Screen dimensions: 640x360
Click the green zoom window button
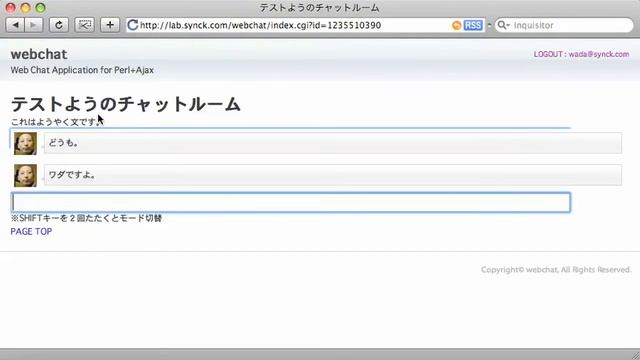pyautogui.click(x=40, y=8)
